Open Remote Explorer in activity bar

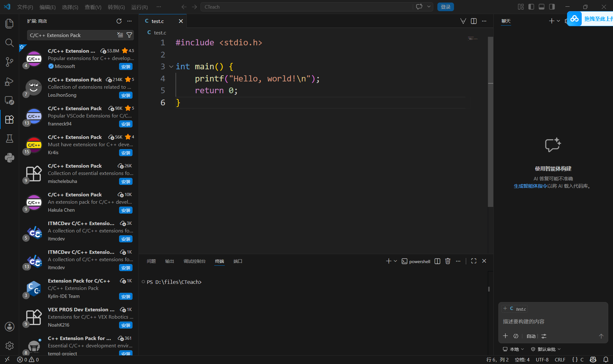coord(9,100)
